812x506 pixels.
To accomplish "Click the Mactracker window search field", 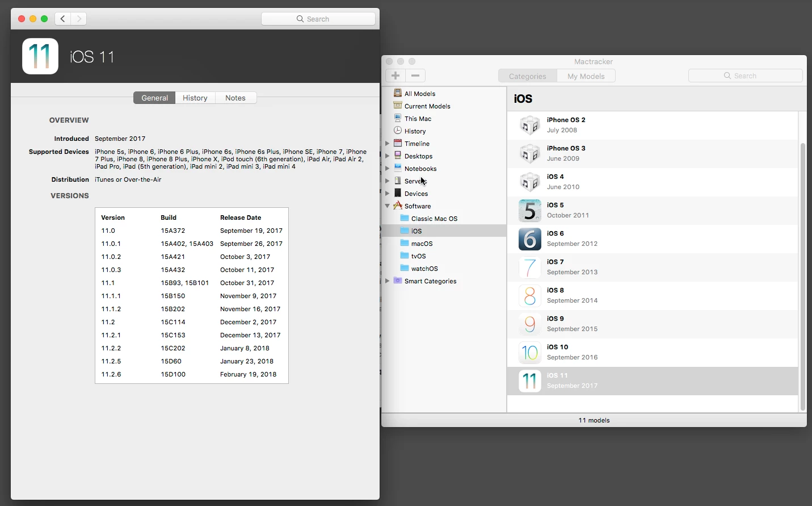I will pyautogui.click(x=746, y=76).
